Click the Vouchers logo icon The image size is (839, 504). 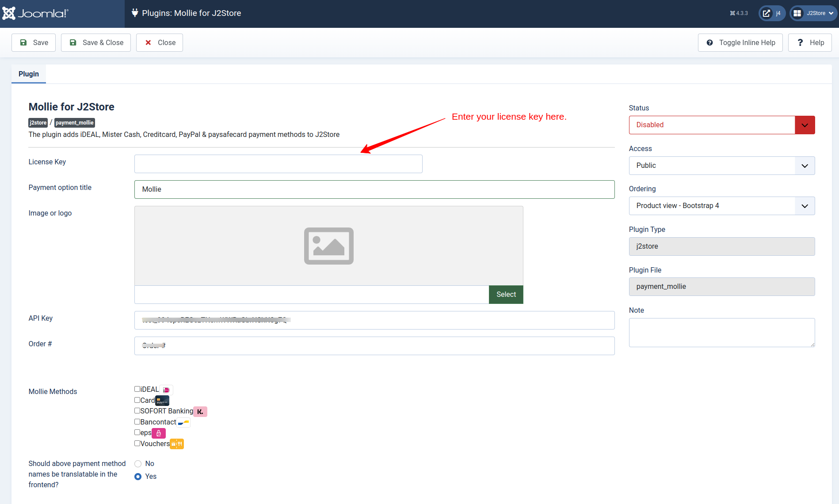177,444
